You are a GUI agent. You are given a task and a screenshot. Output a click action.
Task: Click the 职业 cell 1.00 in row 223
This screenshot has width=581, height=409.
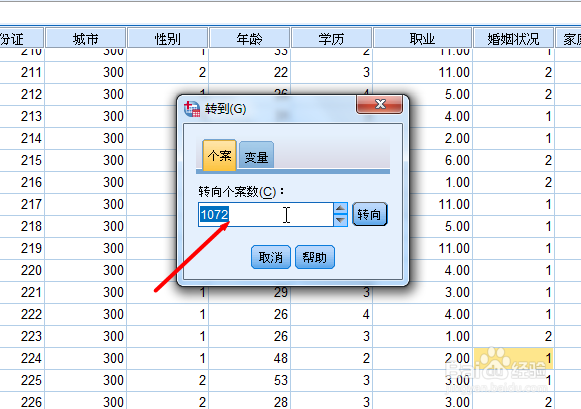pos(423,336)
